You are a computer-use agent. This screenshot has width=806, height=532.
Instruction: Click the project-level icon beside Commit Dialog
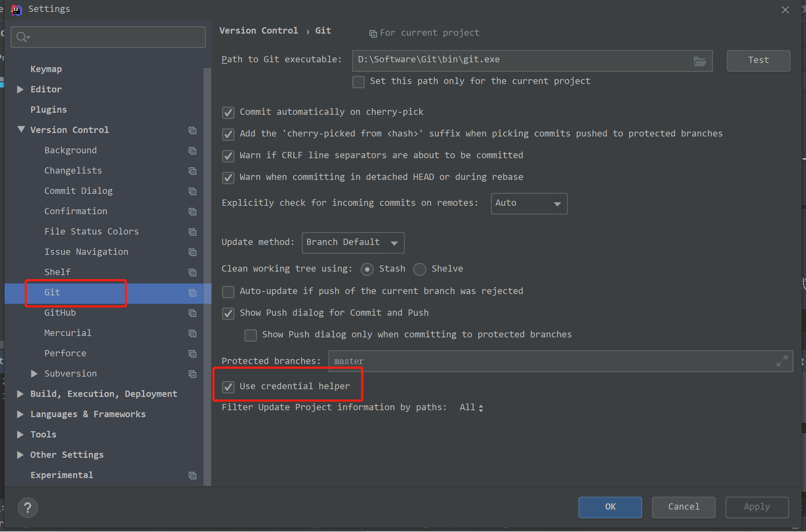[192, 191]
